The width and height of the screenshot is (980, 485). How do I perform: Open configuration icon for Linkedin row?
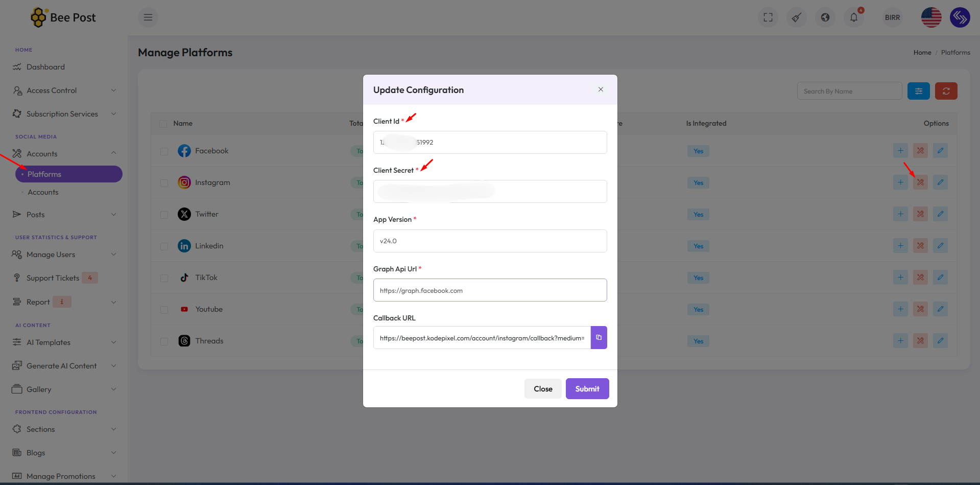pos(920,246)
